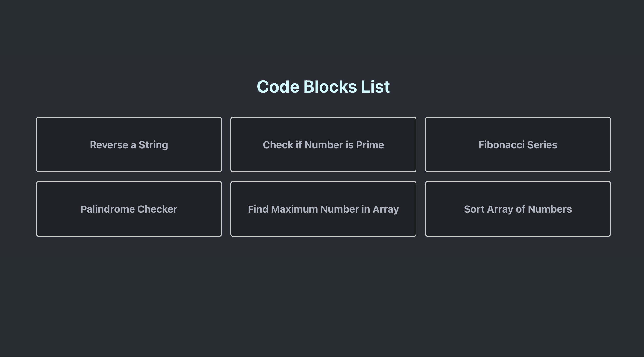
Task: Open the middle card in the bottom row
Action: point(323,209)
